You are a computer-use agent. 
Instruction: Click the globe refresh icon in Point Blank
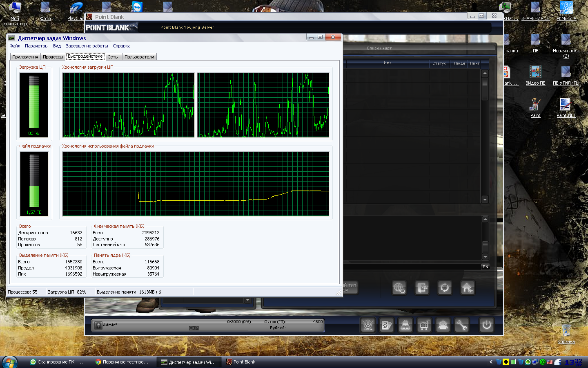pyautogui.click(x=399, y=288)
